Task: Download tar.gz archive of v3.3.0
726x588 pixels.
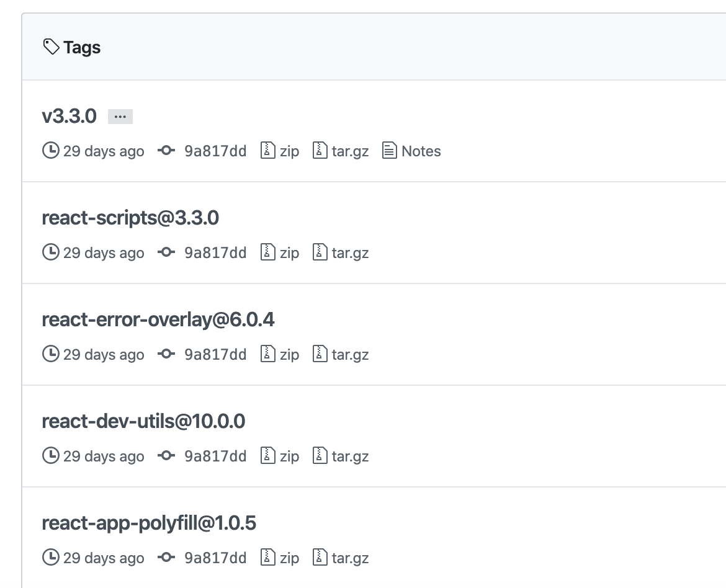Action: point(350,151)
